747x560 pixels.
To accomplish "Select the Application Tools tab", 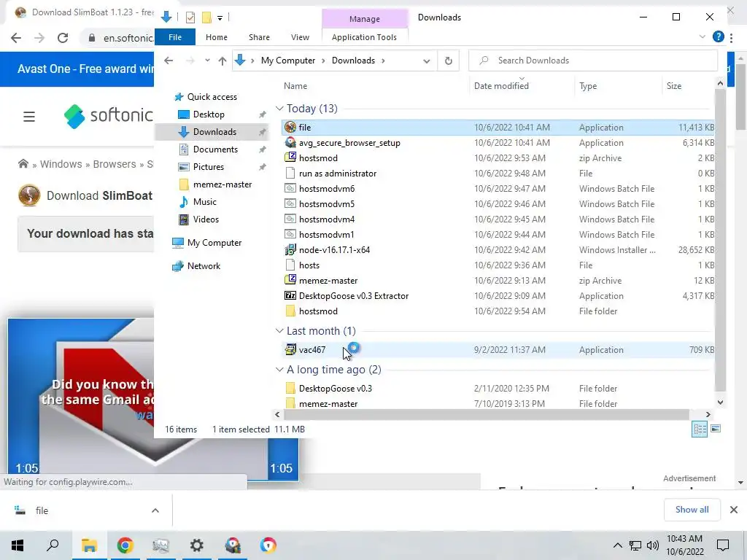I will pos(364,37).
